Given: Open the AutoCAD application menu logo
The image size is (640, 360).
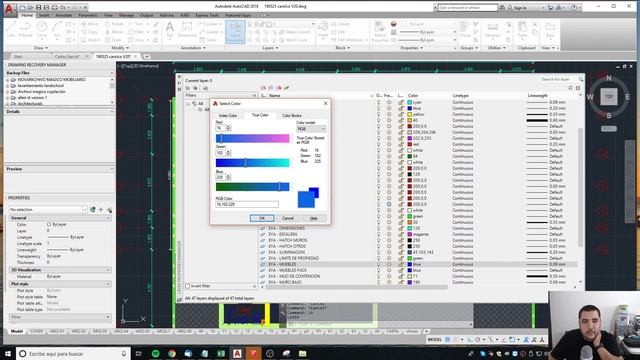Looking at the screenshot, I should (x=9, y=10).
